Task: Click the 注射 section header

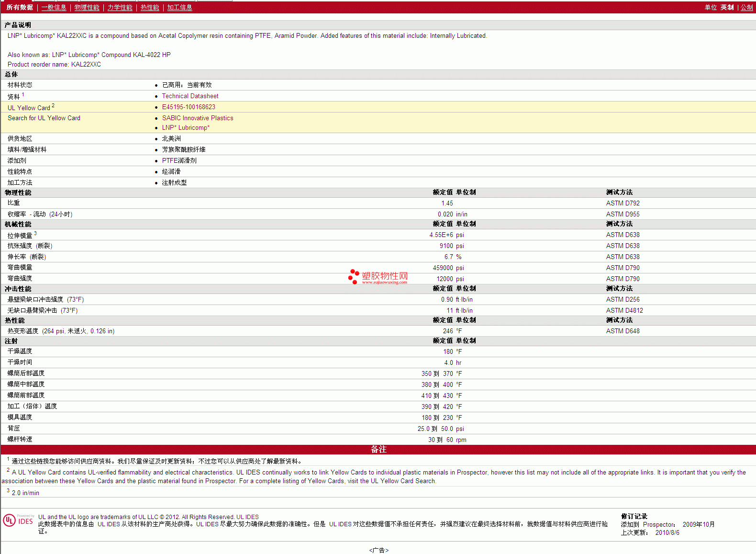Action: click(11, 341)
